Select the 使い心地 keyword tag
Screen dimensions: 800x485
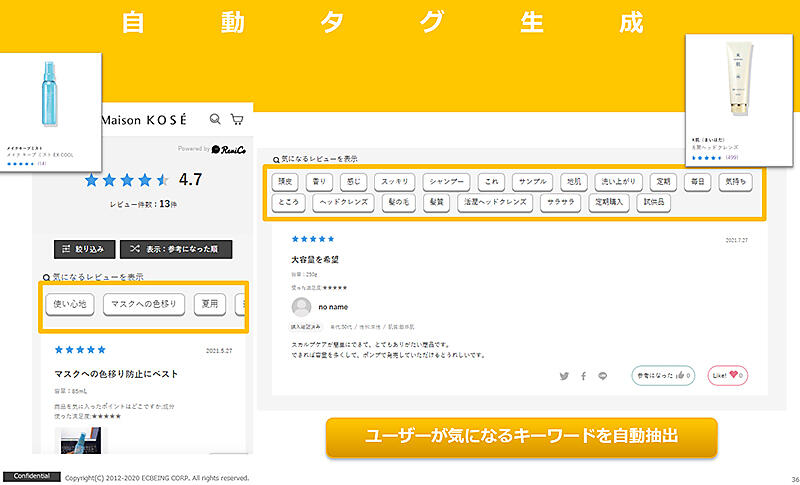tap(70, 303)
